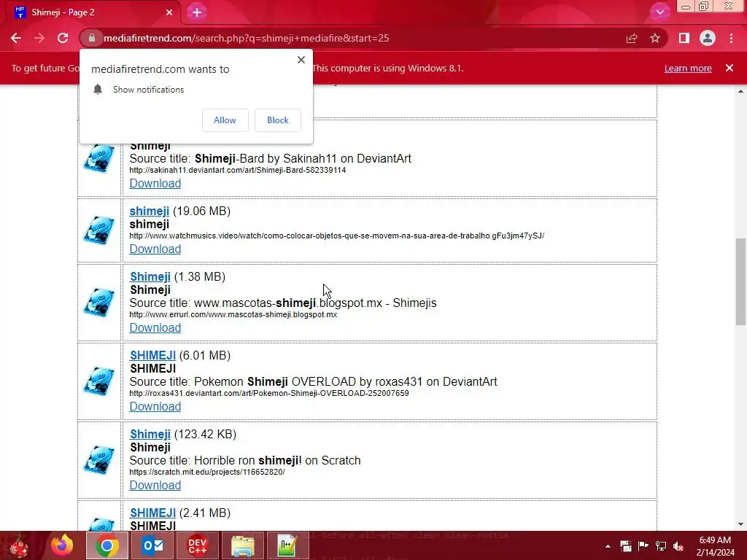Click the roxas431.deviantart.com URL text

269,393
